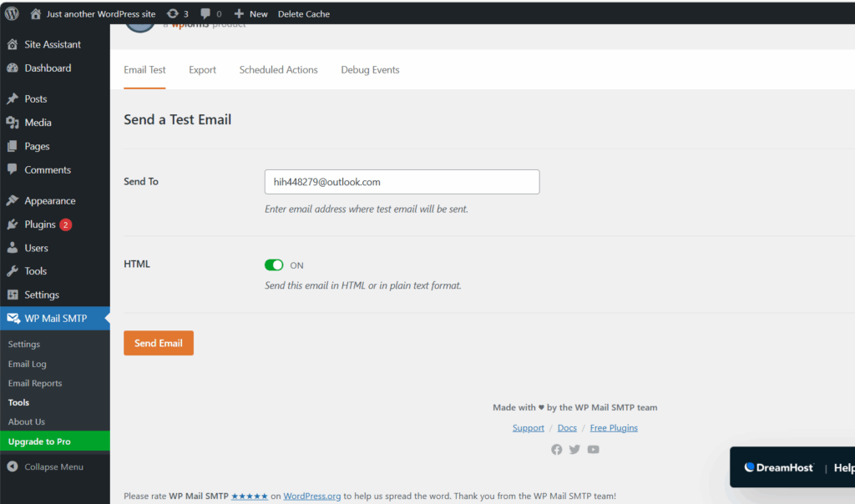Viewport: 855px width, 504px height.
Task: Open the Appearance menu label
Action: click(x=49, y=200)
